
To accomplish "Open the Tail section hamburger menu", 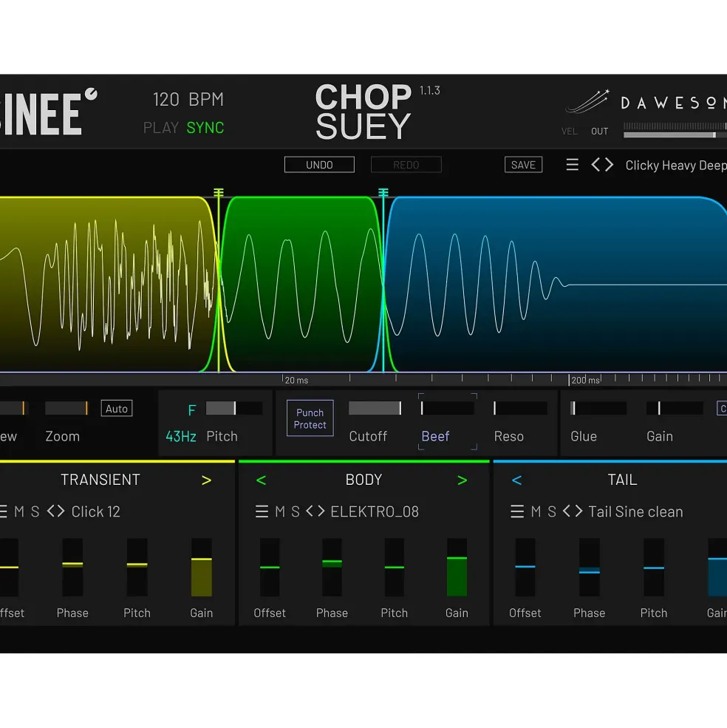I will click(x=516, y=511).
